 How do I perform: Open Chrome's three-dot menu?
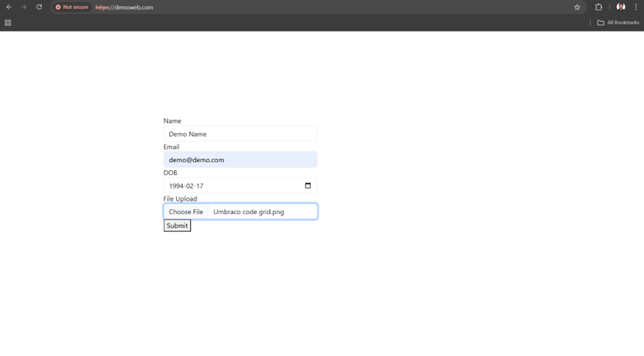636,7
